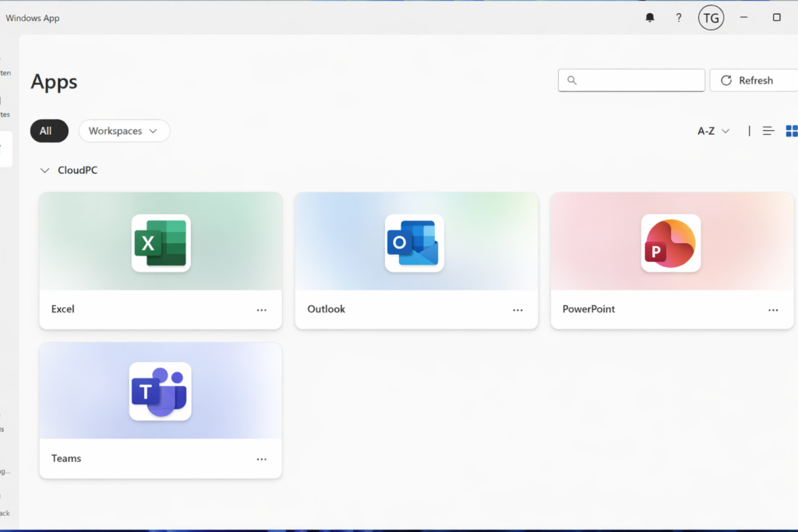798x532 pixels.
Task: Open more options for Excel
Action: coord(262,310)
